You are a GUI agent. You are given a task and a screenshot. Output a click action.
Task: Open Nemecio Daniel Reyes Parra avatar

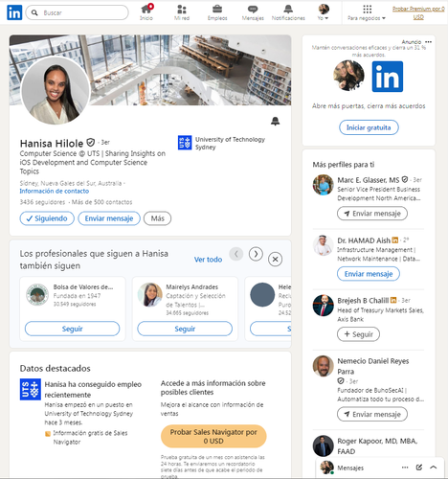(x=323, y=366)
